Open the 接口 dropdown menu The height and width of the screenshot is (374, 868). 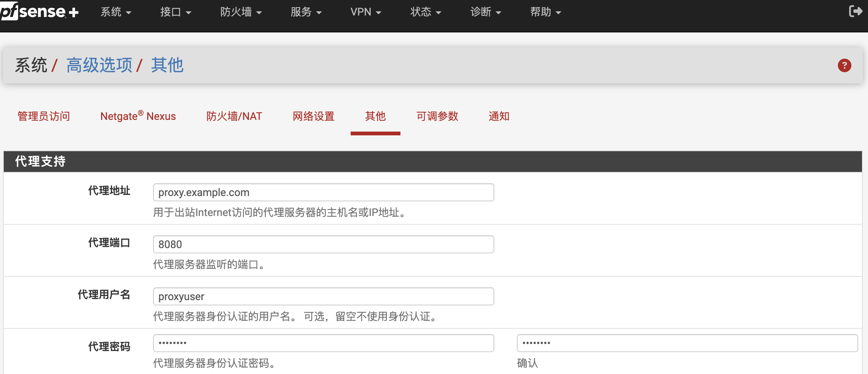(x=176, y=12)
